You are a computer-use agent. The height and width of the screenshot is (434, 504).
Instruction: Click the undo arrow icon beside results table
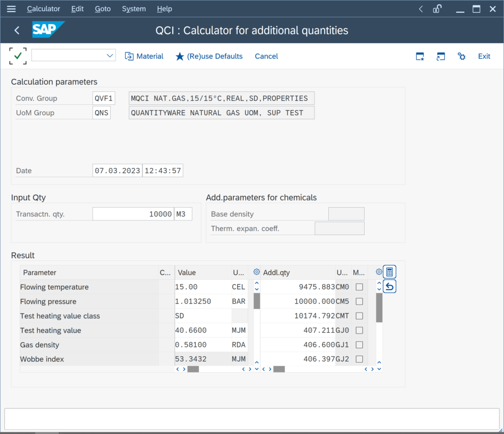coord(390,286)
